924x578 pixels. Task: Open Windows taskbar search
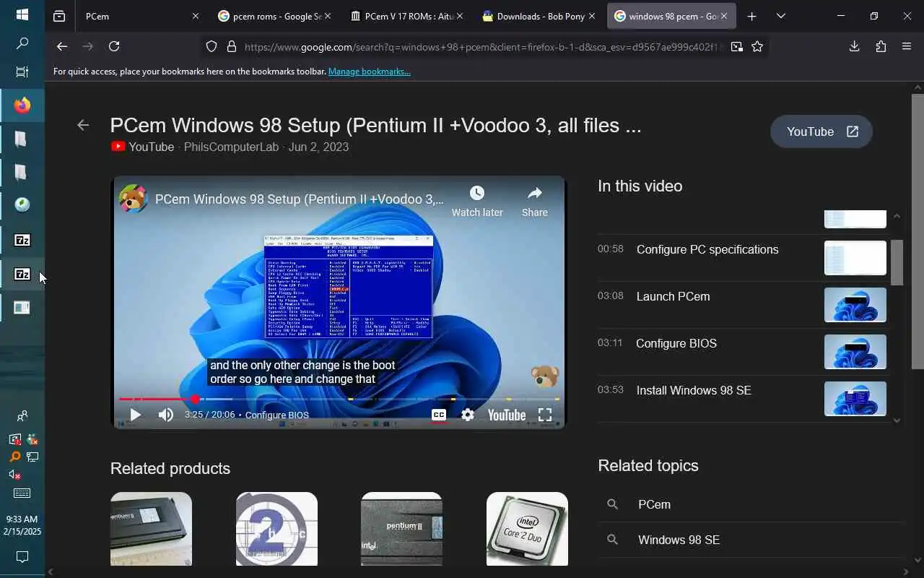[22, 43]
